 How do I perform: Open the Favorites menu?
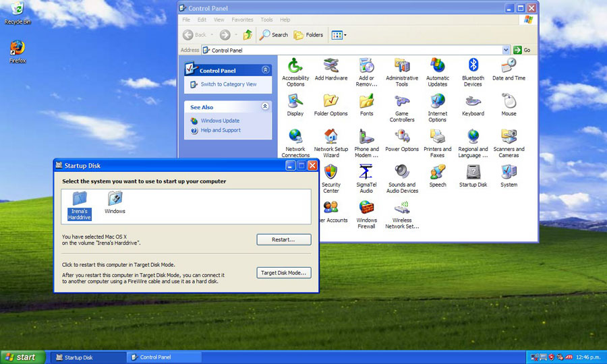[x=242, y=20]
